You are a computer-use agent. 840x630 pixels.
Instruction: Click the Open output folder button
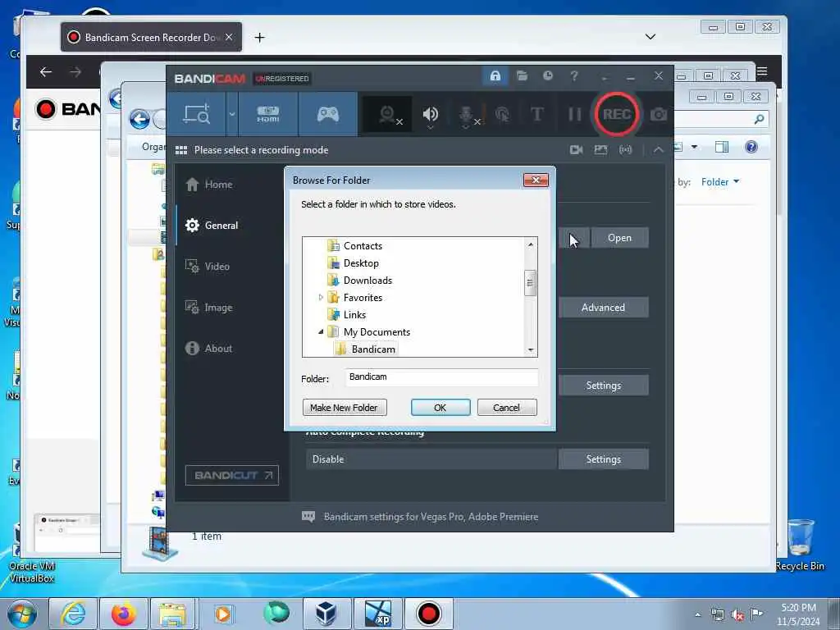619,238
